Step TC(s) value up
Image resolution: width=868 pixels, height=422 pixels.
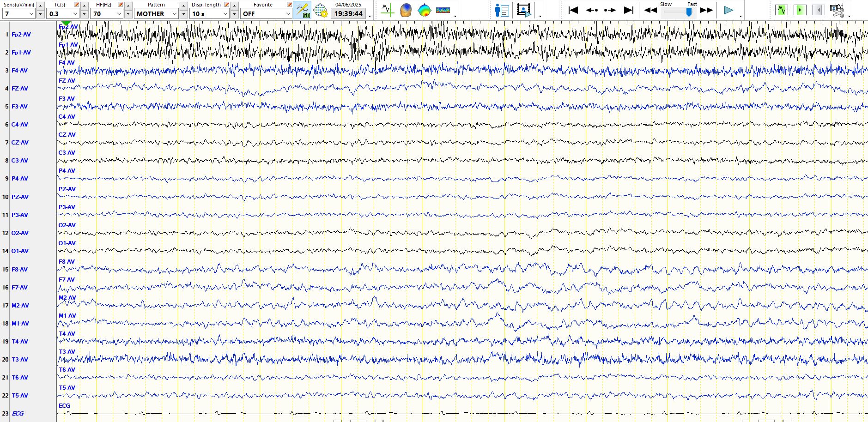(x=84, y=6)
